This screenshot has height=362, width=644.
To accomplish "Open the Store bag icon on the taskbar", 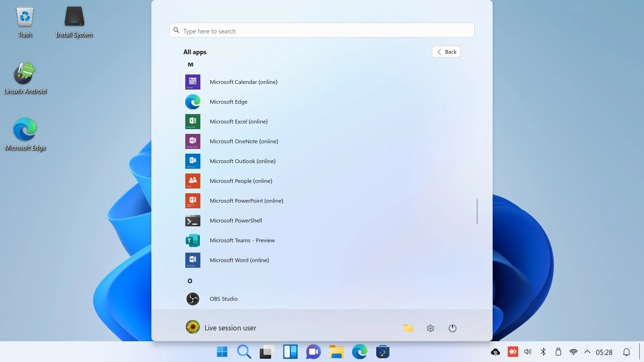I will (x=382, y=352).
